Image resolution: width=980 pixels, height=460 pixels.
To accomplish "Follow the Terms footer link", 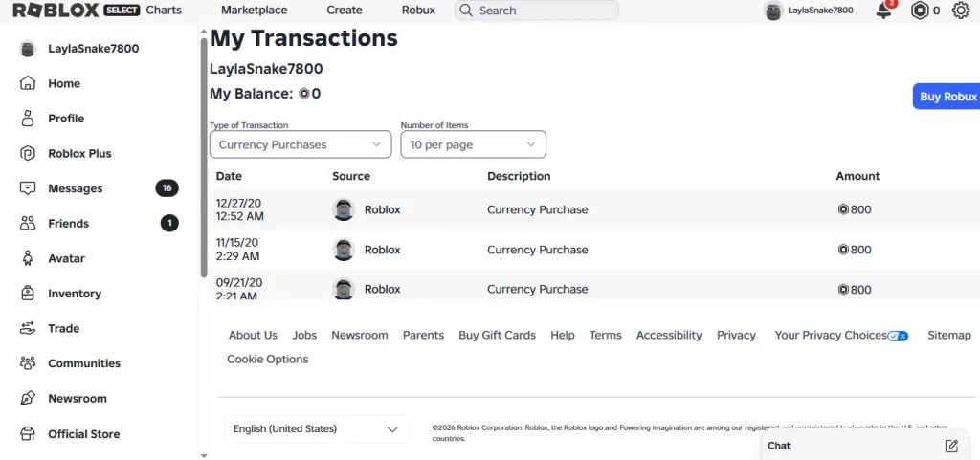I will (606, 335).
